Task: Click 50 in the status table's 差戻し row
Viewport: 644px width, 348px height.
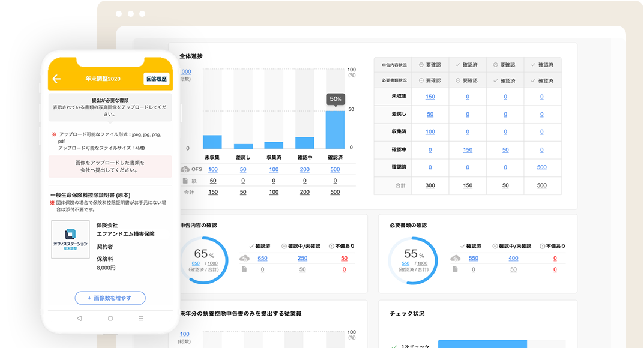Action: [430, 114]
